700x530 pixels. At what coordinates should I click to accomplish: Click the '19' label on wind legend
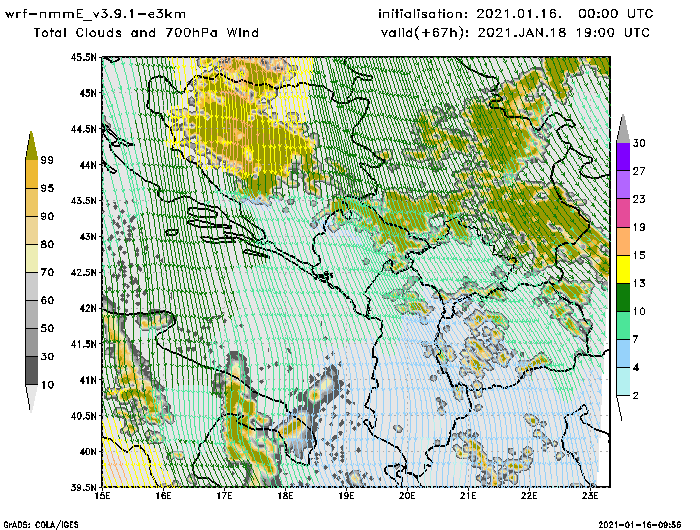point(639,227)
